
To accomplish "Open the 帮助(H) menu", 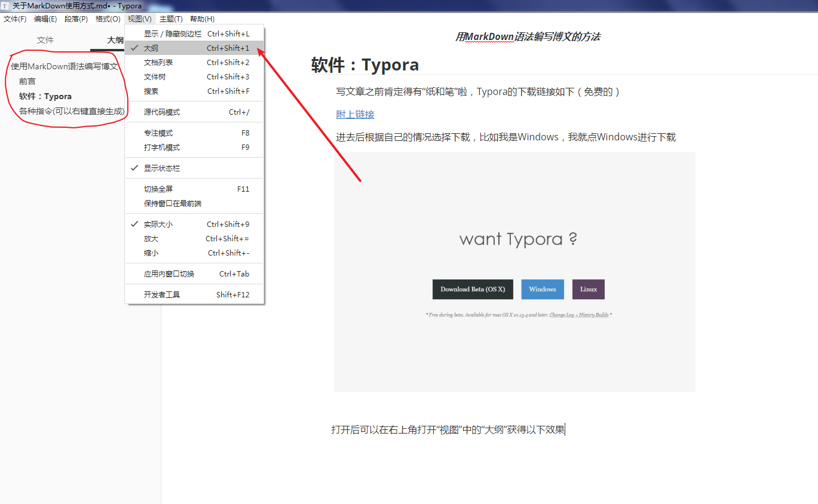I will pos(202,19).
